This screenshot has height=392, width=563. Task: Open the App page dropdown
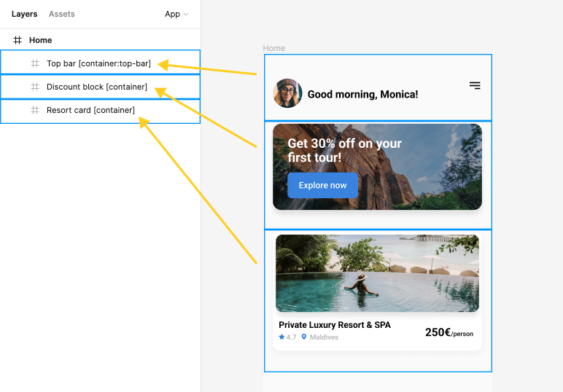(x=176, y=14)
